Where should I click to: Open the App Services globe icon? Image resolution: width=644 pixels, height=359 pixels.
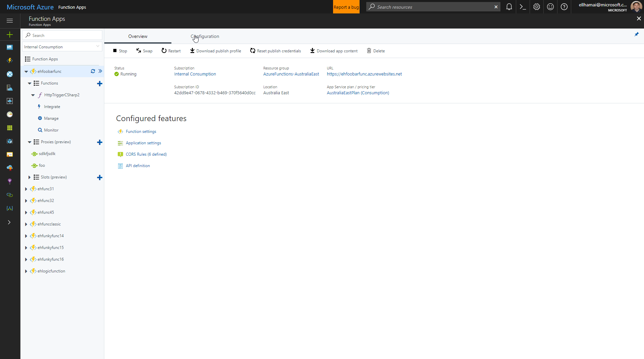pos(10,74)
